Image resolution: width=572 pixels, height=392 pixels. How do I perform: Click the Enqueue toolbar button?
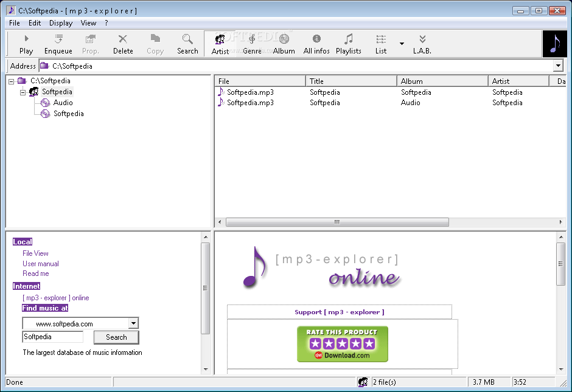58,44
